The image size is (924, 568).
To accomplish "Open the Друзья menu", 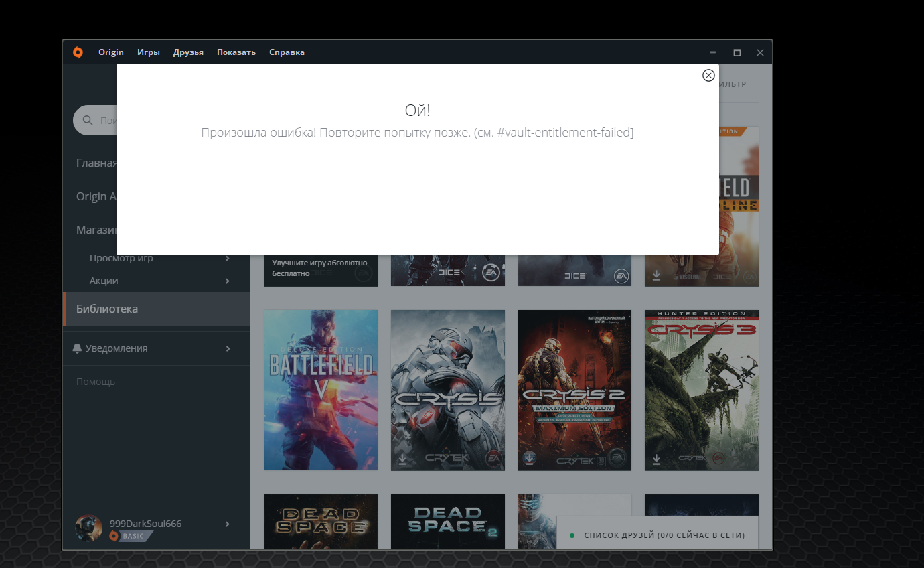I will 188,52.
